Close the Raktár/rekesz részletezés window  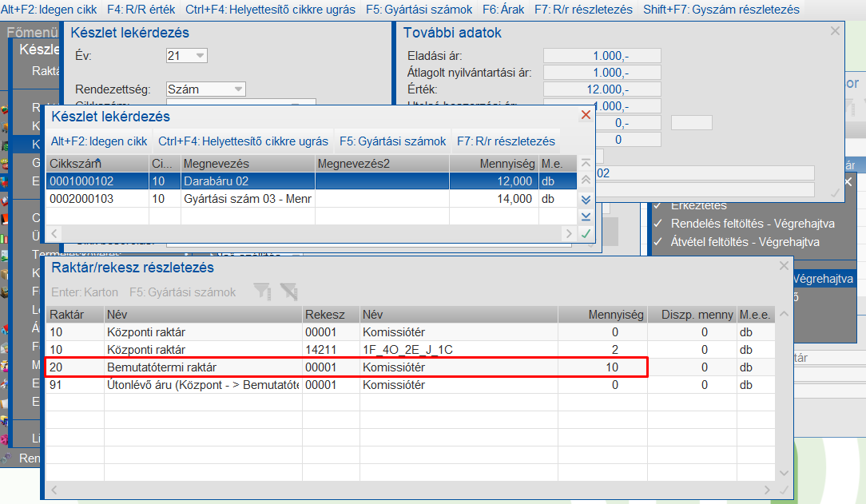tap(784, 266)
